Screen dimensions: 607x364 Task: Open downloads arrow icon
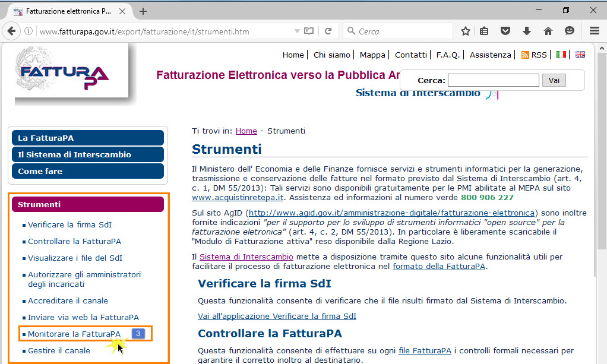pos(526,31)
